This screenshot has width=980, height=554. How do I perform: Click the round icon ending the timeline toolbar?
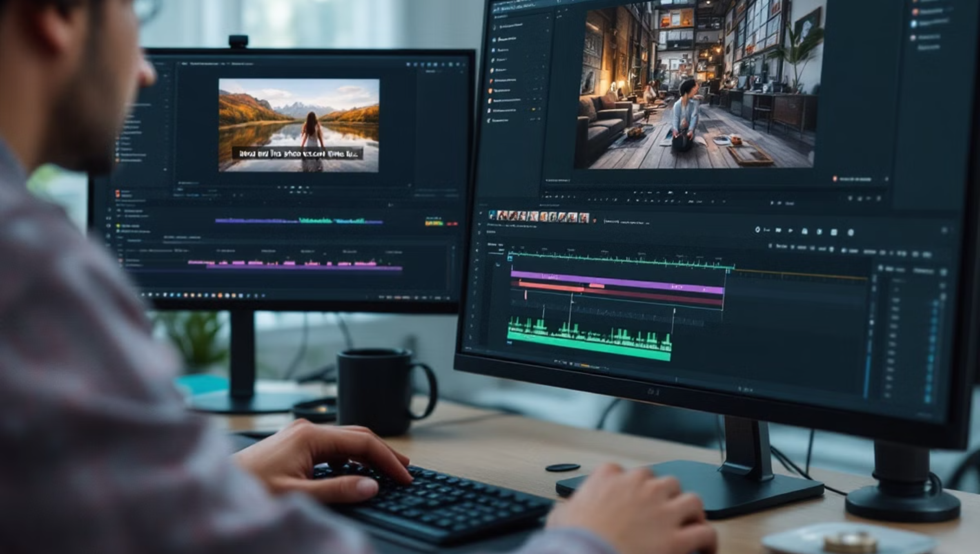(x=851, y=232)
